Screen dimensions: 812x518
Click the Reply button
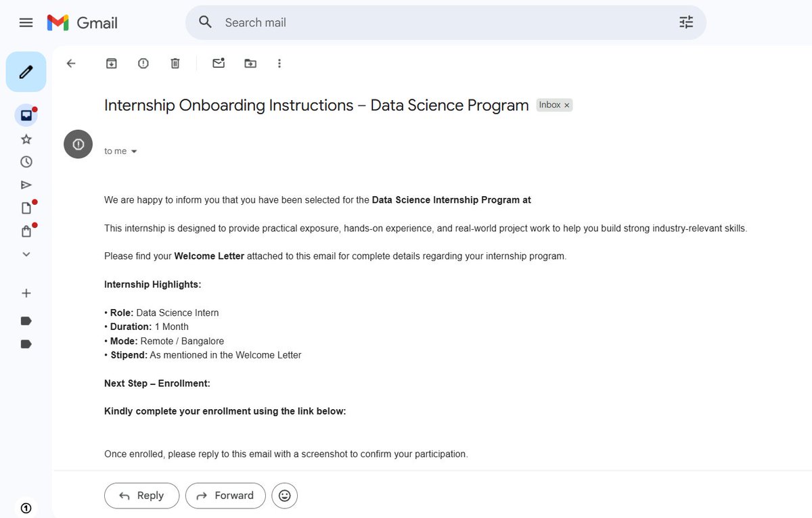point(141,496)
